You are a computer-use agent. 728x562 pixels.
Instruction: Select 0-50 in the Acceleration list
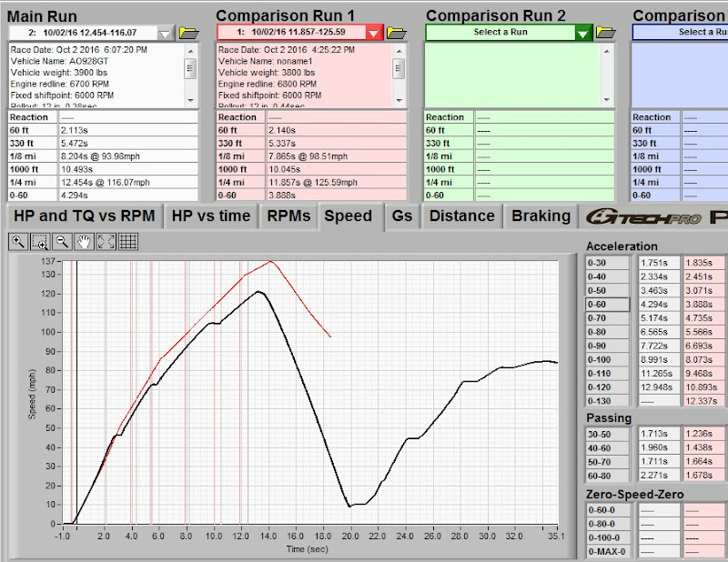(x=608, y=290)
